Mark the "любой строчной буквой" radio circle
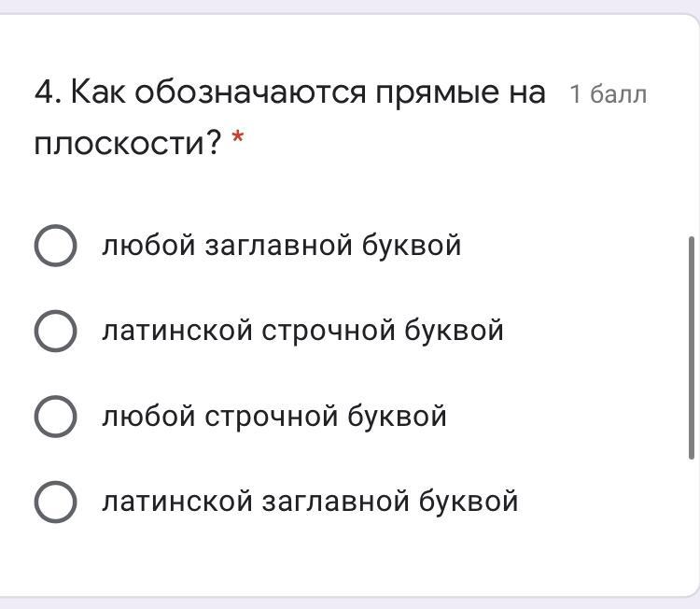The width and height of the screenshot is (700, 609). (x=55, y=416)
